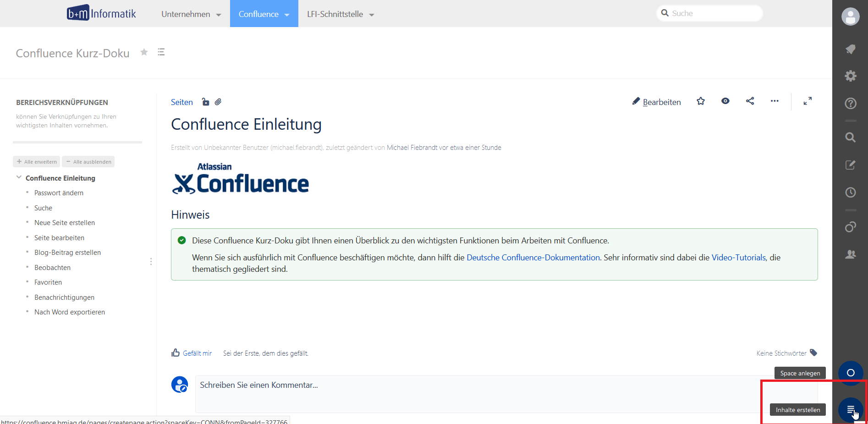
Task: Open the user profile avatar
Action: pos(850,17)
